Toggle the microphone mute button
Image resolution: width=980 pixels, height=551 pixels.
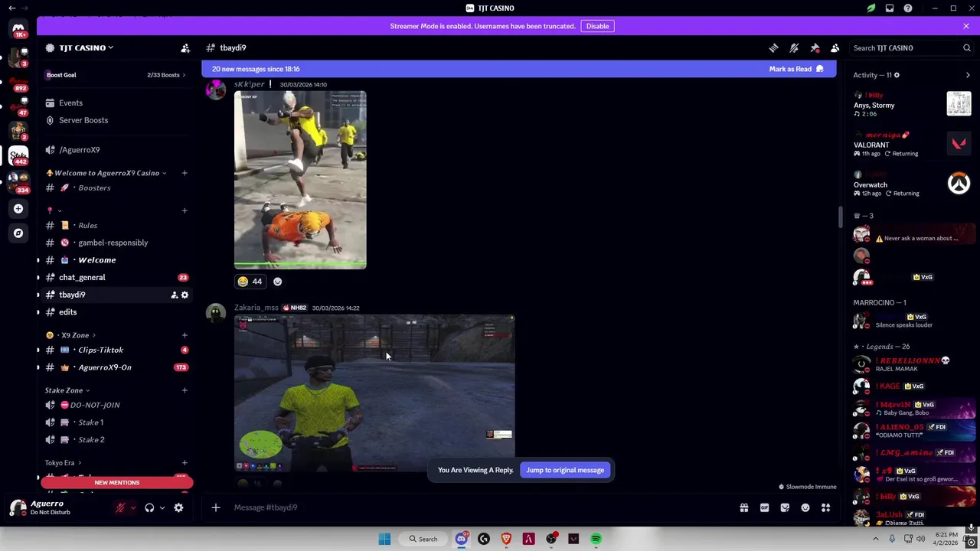(120, 507)
